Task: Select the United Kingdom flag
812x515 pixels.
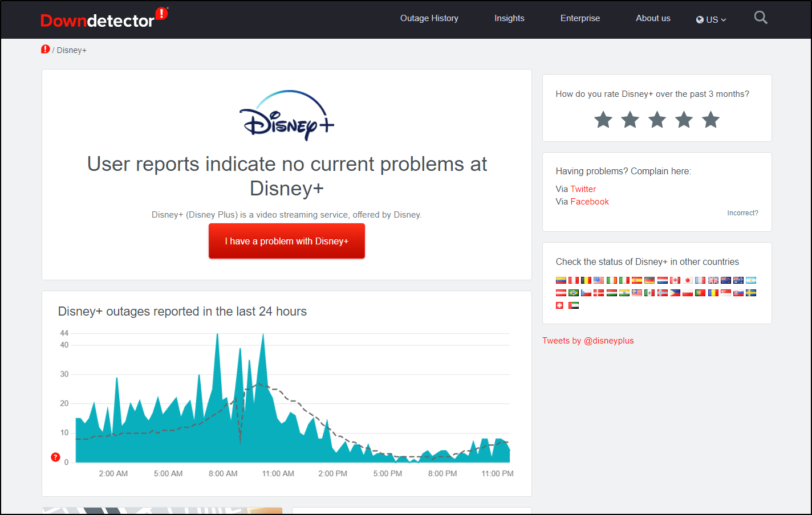Action: [713, 280]
